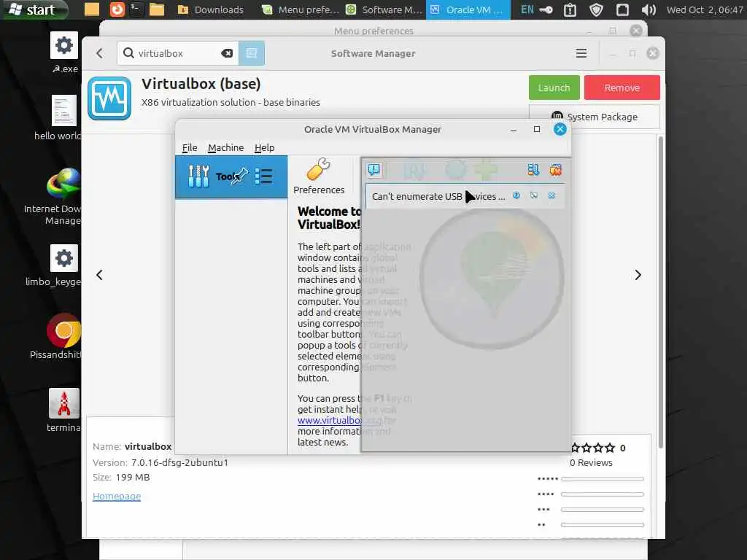Open the files launcher in the taskbar
747x560 pixels.
(x=156, y=9)
